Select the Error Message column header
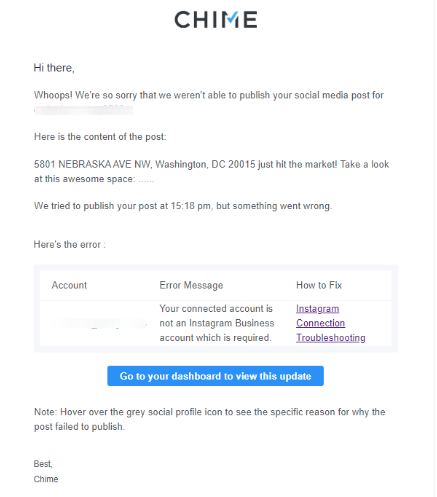Image resolution: width=437 pixels, height=497 pixels. [191, 285]
